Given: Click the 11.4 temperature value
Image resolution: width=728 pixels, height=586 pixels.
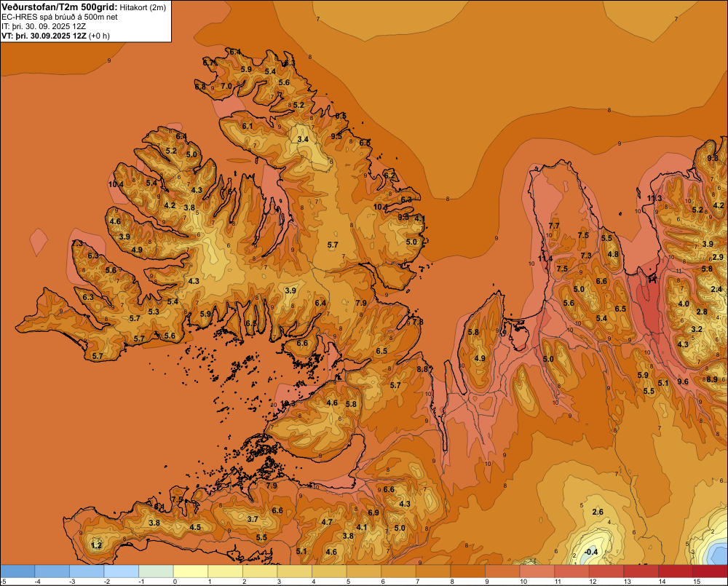Looking at the screenshot, I should [545, 258].
